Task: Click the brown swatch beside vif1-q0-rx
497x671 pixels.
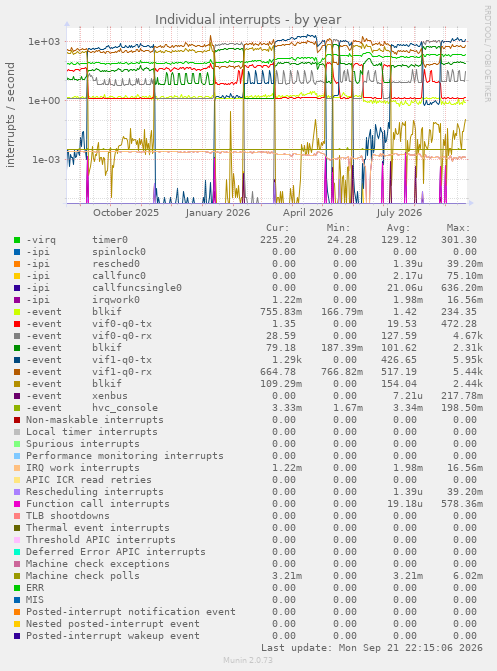Action: point(17,372)
